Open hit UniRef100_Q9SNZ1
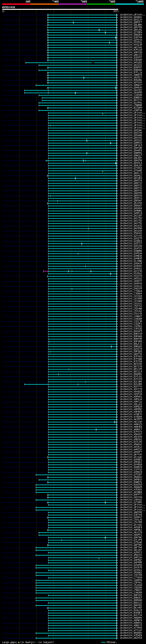This screenshot has height=644, width=146. 131,17
